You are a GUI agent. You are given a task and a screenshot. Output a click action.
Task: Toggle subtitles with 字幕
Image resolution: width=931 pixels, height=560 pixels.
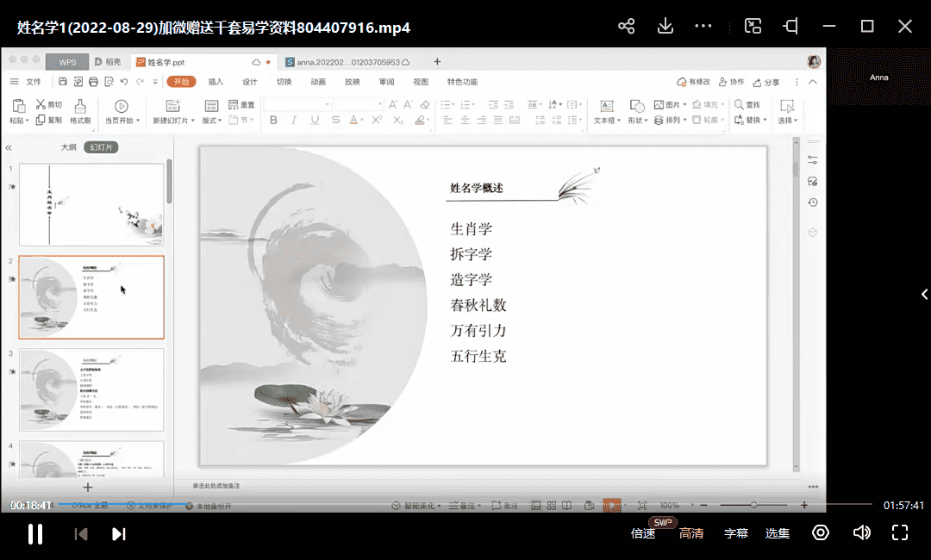pyautogui.click(x=735, y=533)
